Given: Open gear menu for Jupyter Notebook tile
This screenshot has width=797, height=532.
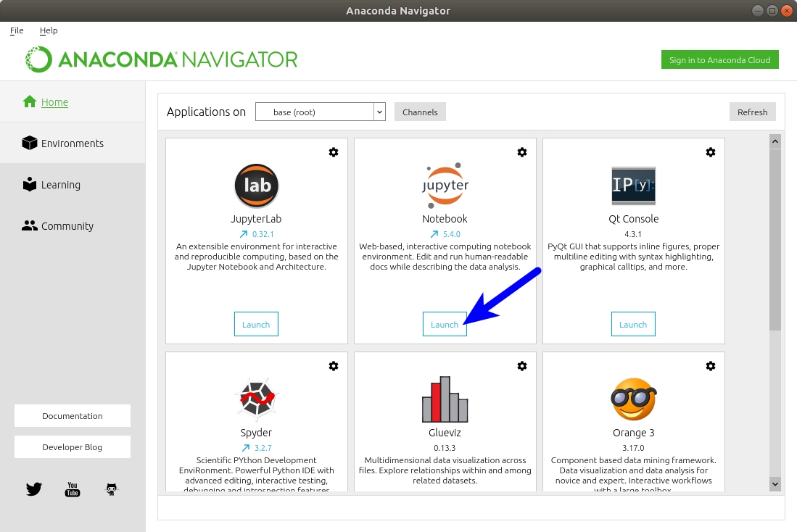Looking at the screenshot, I should pos(522,152).
